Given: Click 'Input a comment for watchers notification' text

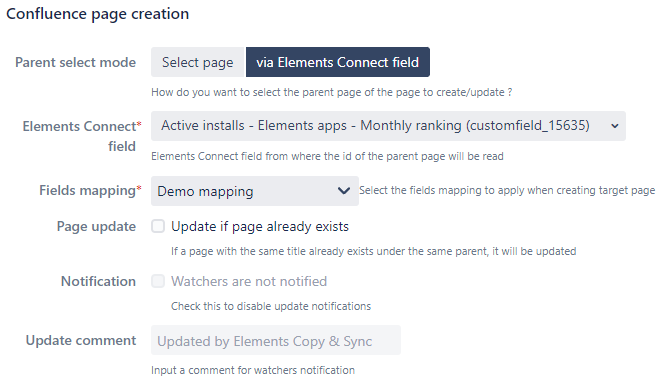Looking at the screenshot, I should tap(253, 370).
